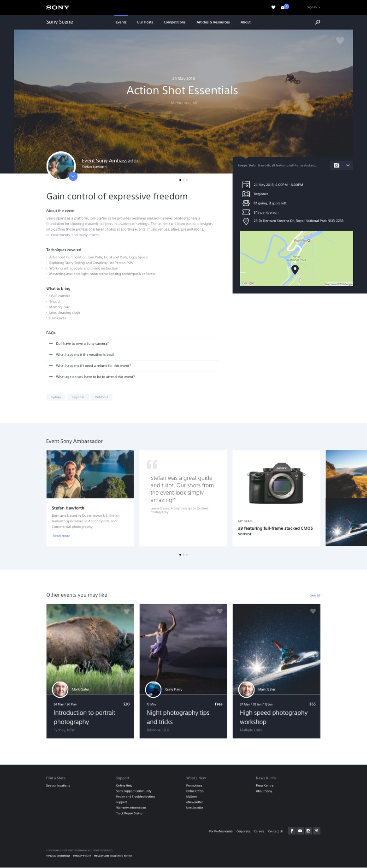Image resolution: width=367 pixels, height=868 pixels.
Task: Click the location pin icon beside the address
Action: (246, 221)
